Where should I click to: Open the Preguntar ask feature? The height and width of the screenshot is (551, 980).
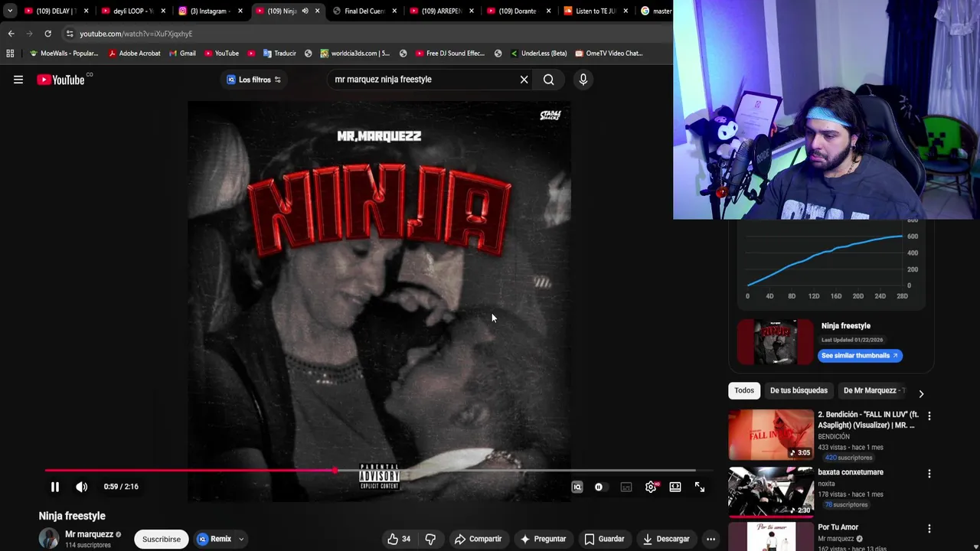coord(543,539)
